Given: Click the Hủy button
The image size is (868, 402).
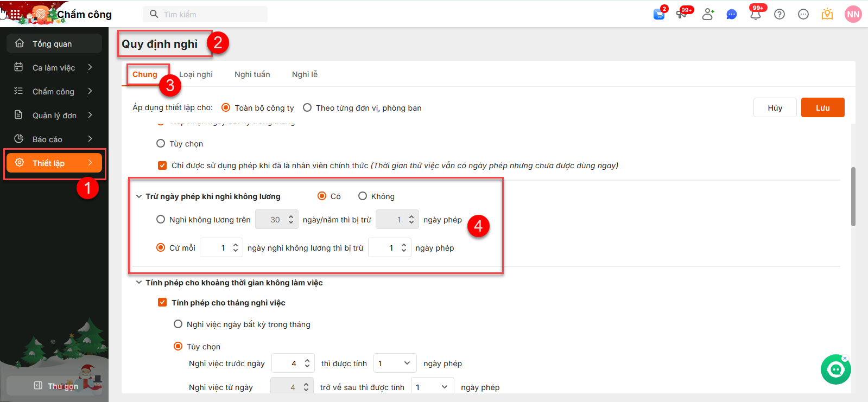Looking at the screenshot, I should point(775,107).
